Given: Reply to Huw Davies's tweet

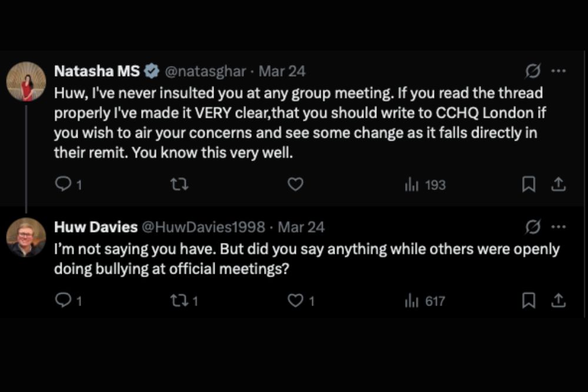Looking at the screenshot, I should point(62,301).
